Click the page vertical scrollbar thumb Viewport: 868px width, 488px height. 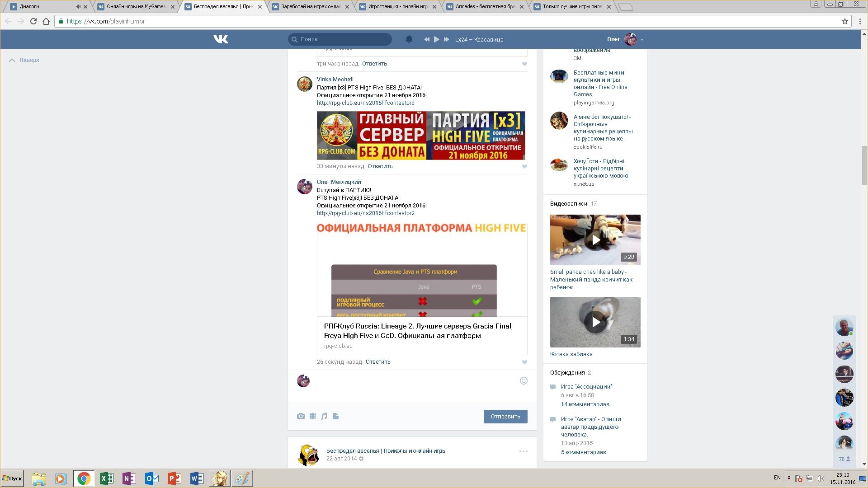point(864,165)
